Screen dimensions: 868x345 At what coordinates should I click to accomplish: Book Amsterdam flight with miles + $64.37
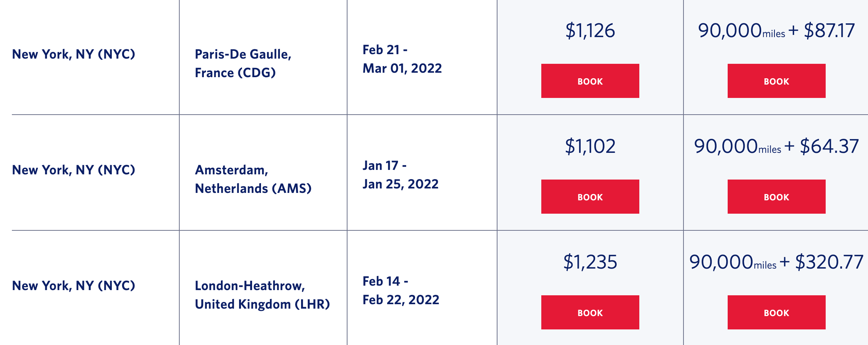(776, 197)
